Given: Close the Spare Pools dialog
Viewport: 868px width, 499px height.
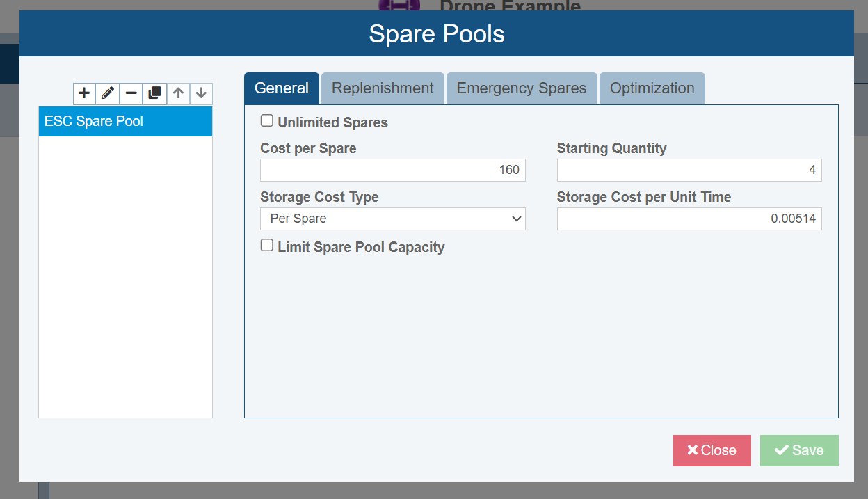Looking at the screenshot, I should coord(712,450).
